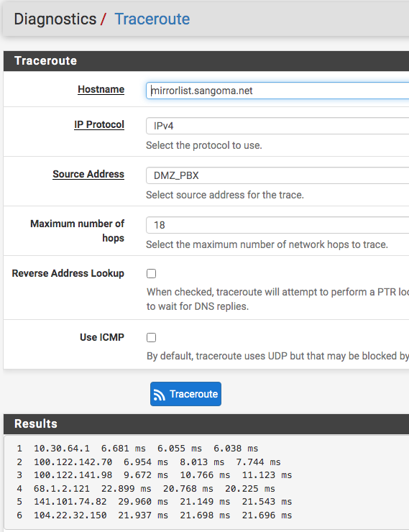409x532 pixels.
Task: Check the Reverse Address Lookup checkbox
Action: 151,273
